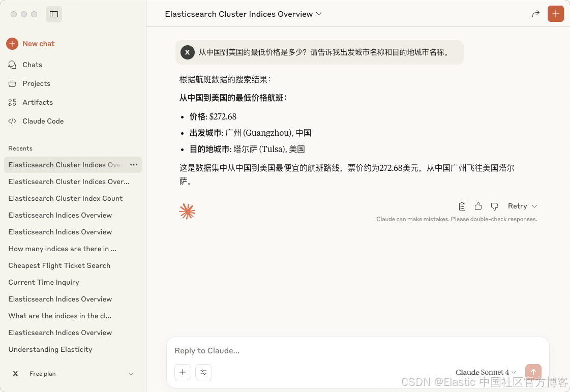Click the orange New chat plus icon

[12, 44]
